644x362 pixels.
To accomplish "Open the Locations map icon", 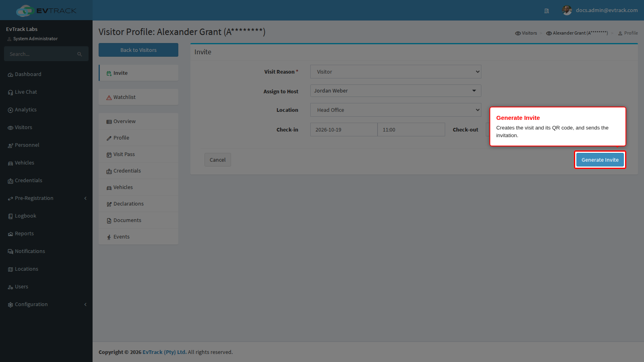I will pos(10,269).
